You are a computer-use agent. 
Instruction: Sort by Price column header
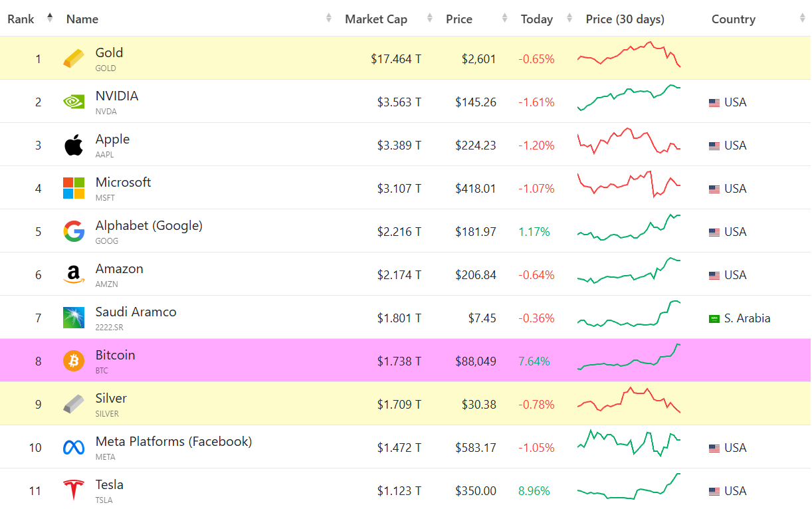[459, 19]
